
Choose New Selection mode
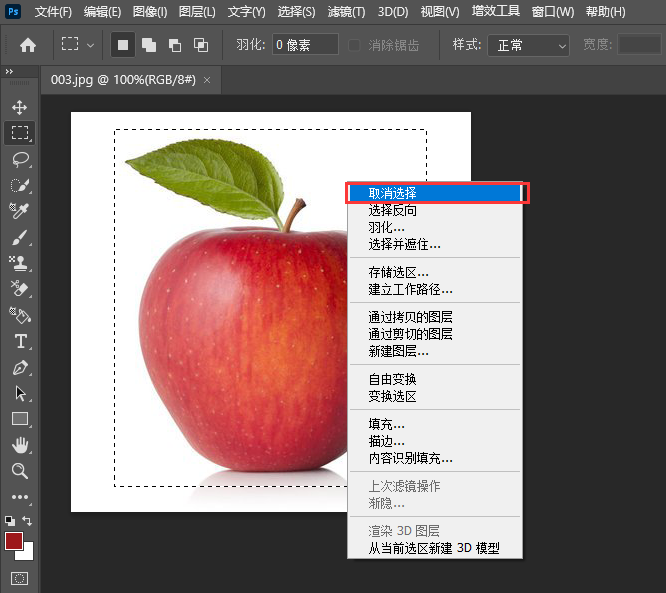(x=123, y=45)
